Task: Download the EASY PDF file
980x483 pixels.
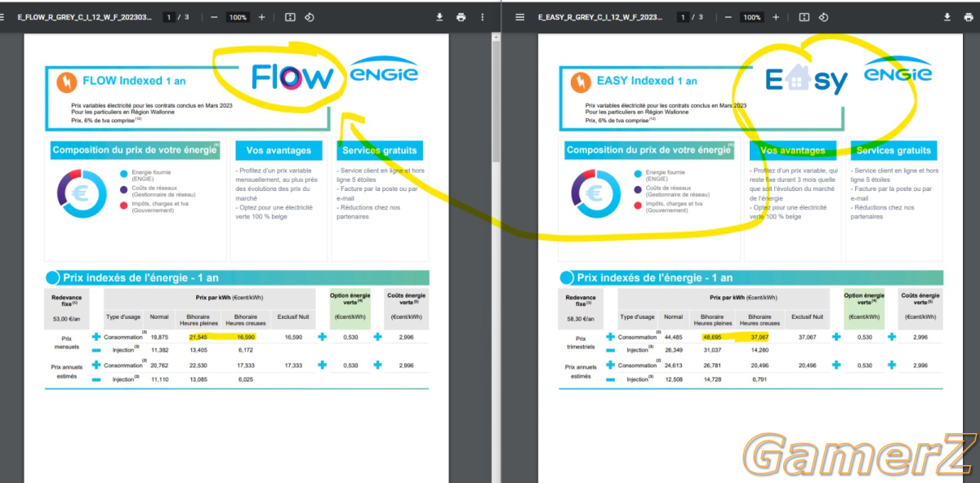Action: pos(947,17)
